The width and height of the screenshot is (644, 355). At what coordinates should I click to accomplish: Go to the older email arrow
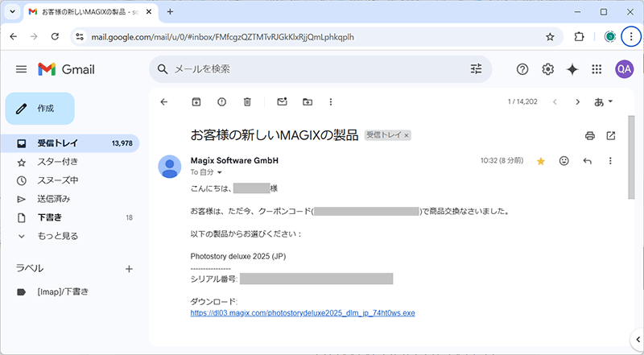(x=577, y=102)
